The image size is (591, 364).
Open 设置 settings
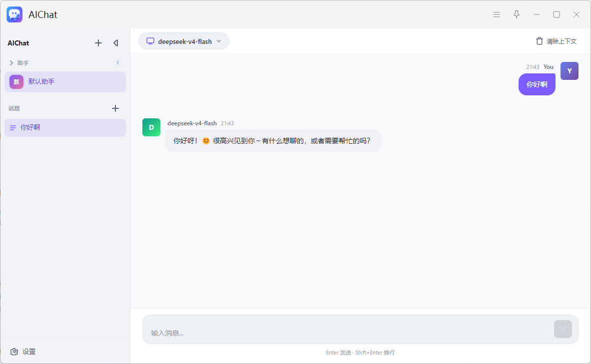[x=22, y=352]
